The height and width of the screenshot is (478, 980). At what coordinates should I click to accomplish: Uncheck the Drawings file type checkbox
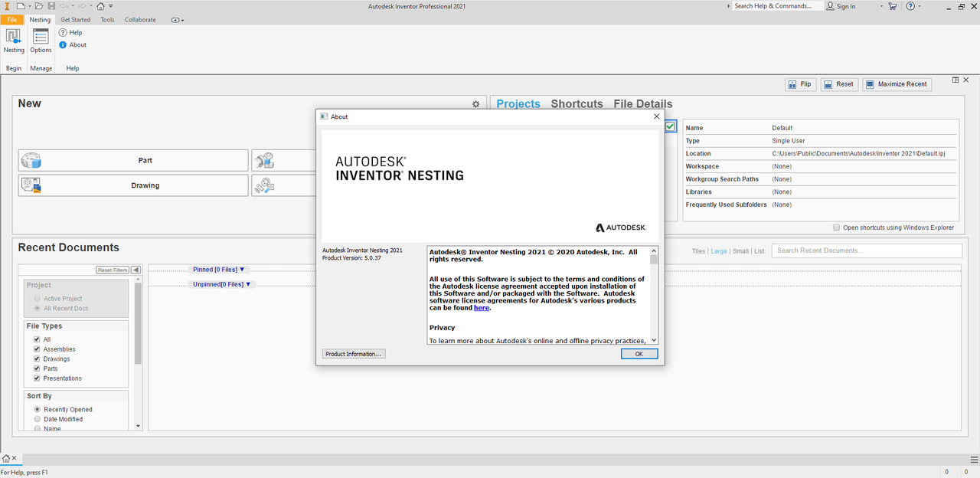(36, 358)
